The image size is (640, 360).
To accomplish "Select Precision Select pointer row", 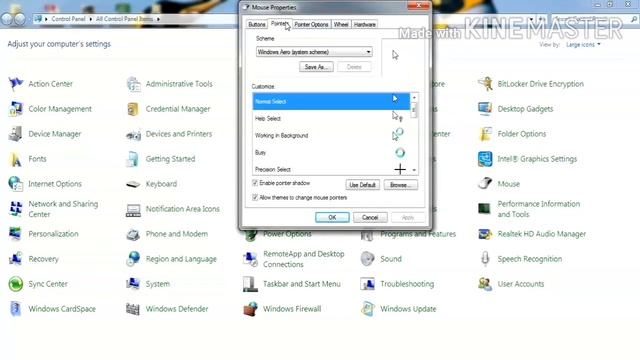I will (331, 169).
